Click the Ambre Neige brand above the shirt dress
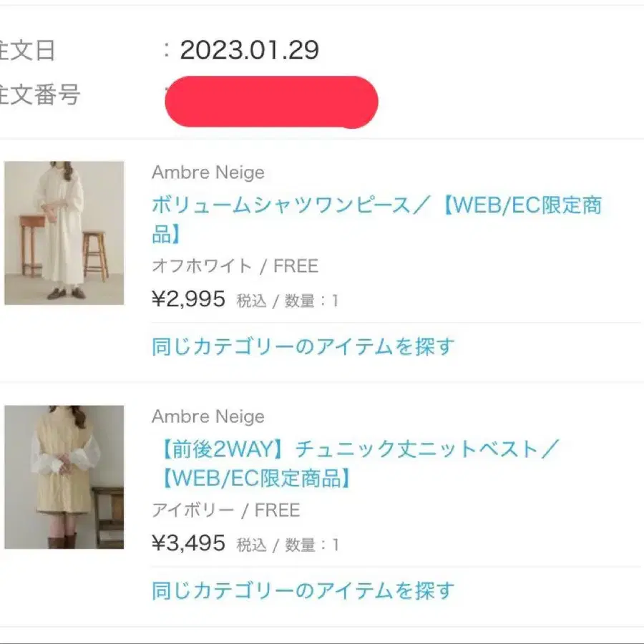Screen dimensions: 644x644 [208, 172]
